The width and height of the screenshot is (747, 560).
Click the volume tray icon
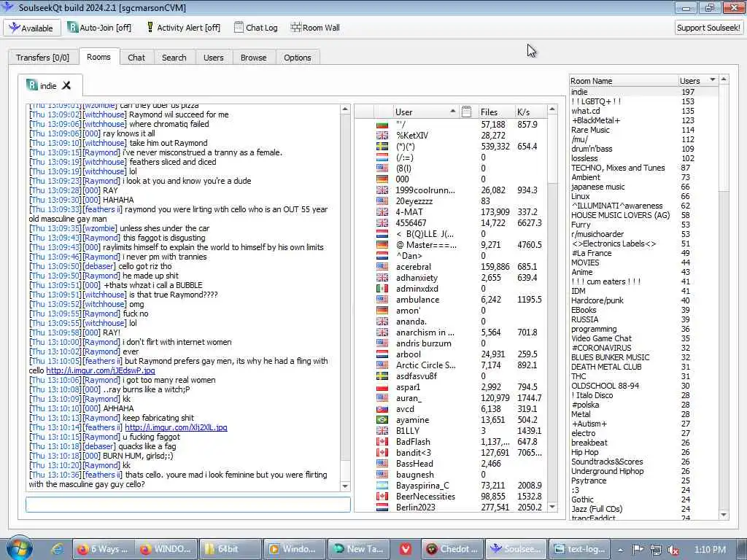(673, 550)
